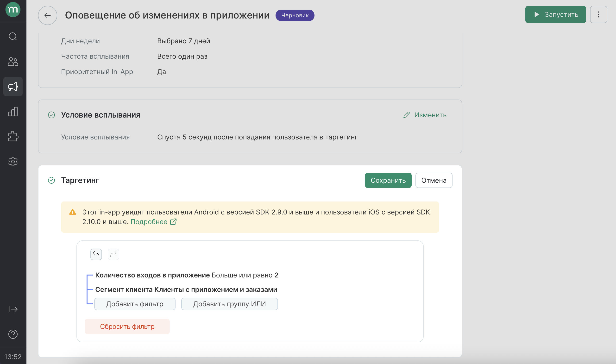Viewport: 616px width, 364px height.
Task: Click Добавить группу ИЛИ button
Action: tap(230, 304)
